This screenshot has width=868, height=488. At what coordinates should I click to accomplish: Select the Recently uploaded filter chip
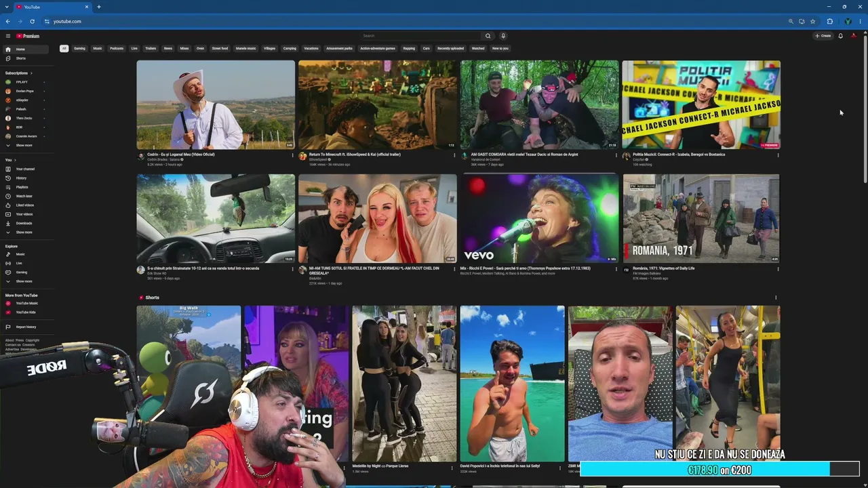pos(450,48)
